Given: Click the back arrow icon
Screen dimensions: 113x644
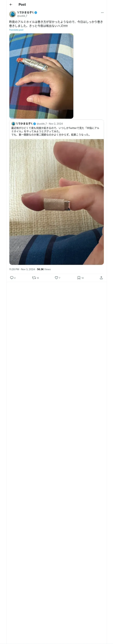Looking at the screenshot, I should (x=11, y=5).
